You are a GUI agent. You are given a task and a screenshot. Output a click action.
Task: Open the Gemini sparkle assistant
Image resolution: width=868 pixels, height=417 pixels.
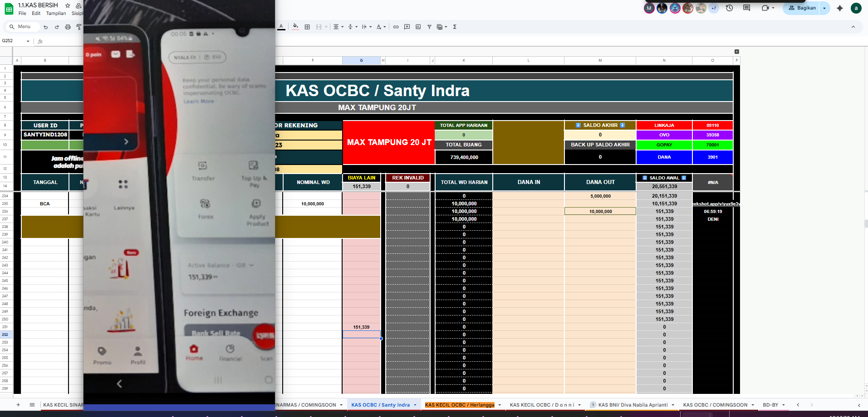click(x=840, y=8)
